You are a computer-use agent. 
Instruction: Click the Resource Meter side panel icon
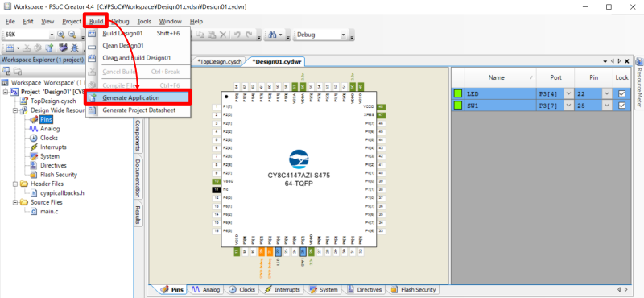click(x=639, y=62)
